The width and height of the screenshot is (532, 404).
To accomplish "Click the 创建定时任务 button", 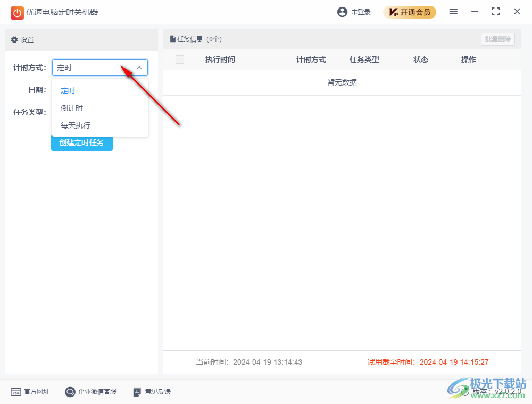I will [x=82, y=143].
